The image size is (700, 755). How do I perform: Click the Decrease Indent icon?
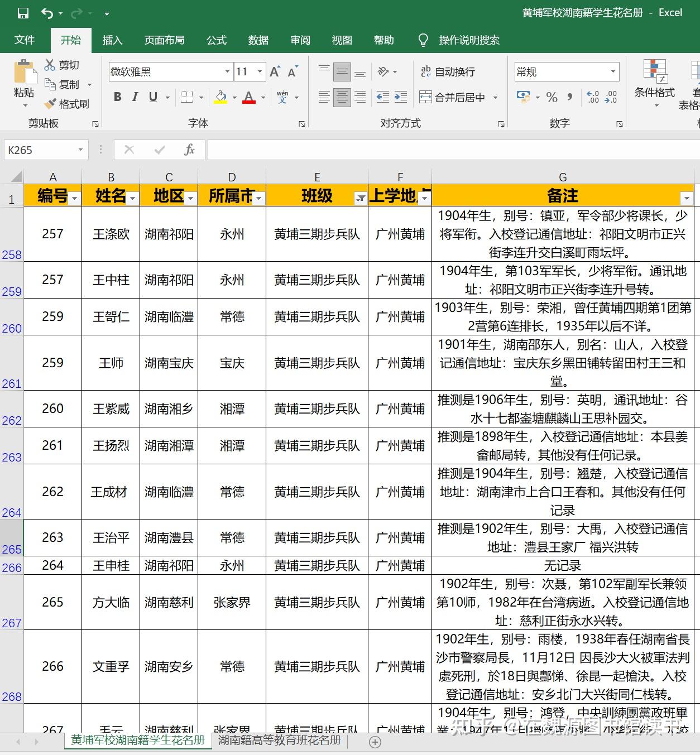point(383,97)
